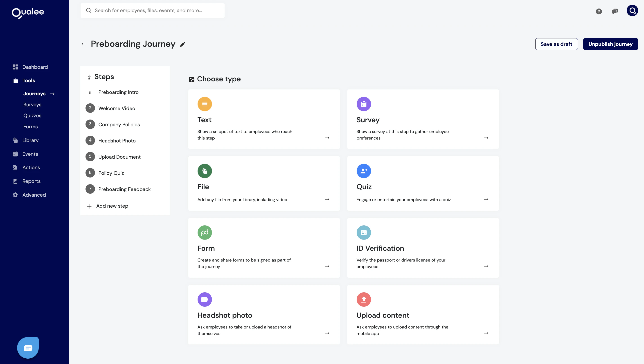Select the Welcome Video step
The width and height of the screenshot is (644, 364).
pos(116,108)
